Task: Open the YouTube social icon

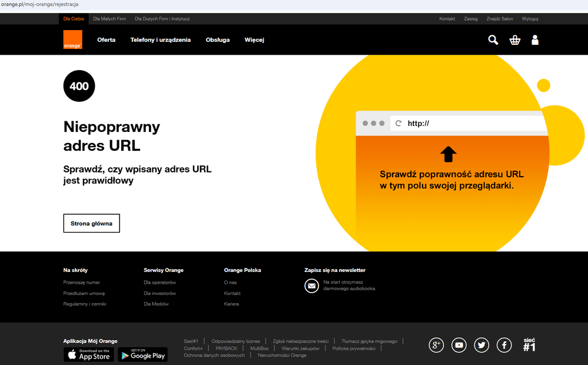Action: pos(459,345)
